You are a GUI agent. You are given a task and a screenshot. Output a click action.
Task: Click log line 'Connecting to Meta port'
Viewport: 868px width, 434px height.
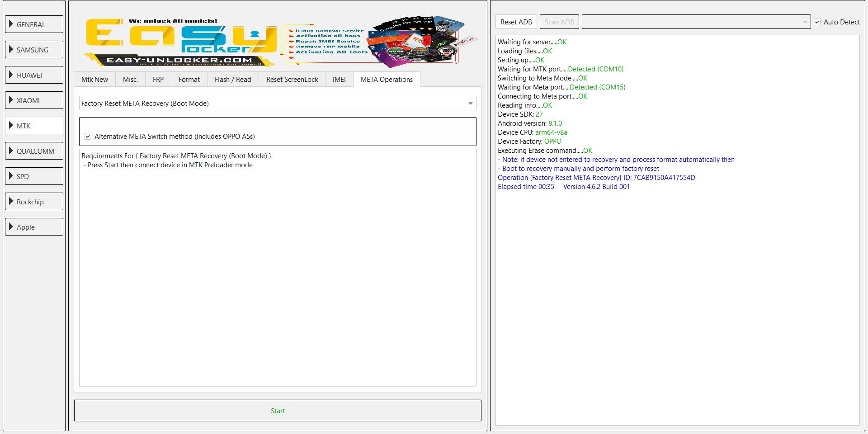click(x=542, y=96)
